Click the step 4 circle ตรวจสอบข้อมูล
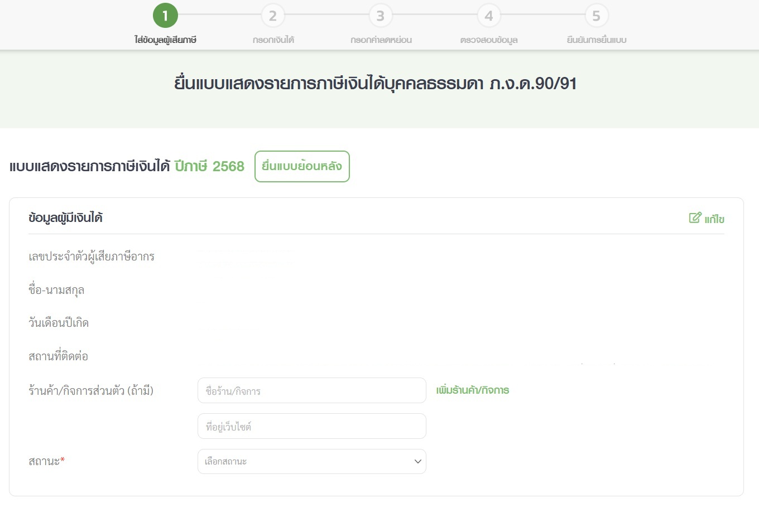 (489, 16)
